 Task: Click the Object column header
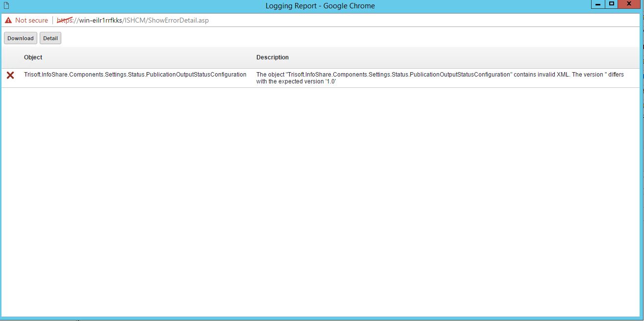[33, 57]
